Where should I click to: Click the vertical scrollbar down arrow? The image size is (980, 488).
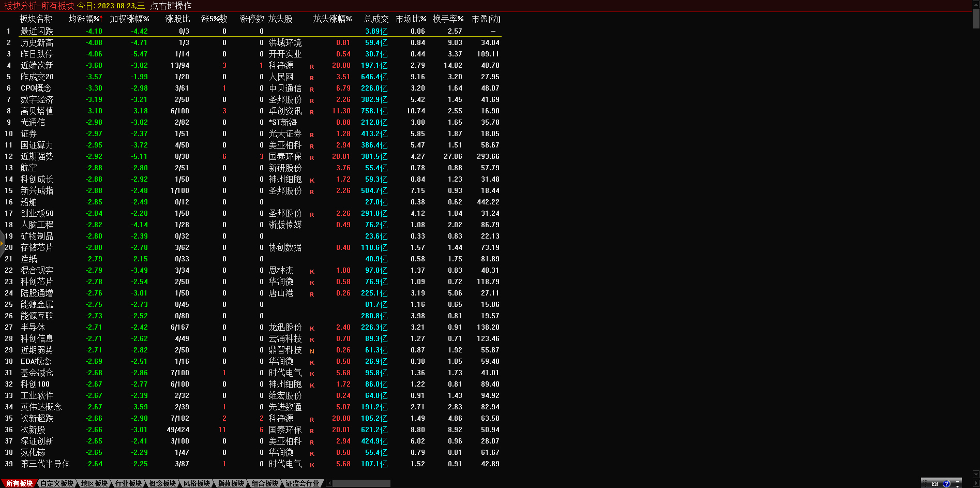(976, 474)
